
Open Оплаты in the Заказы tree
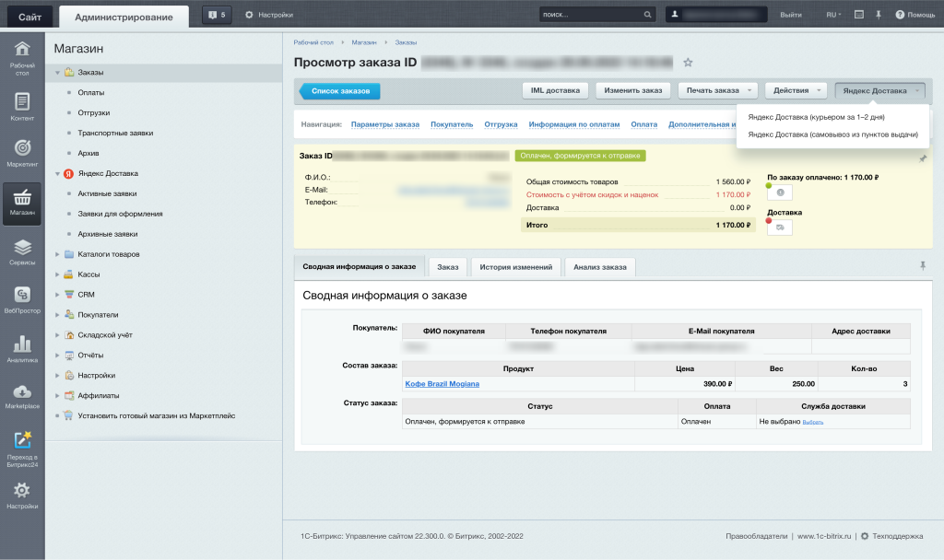(91, 93)
